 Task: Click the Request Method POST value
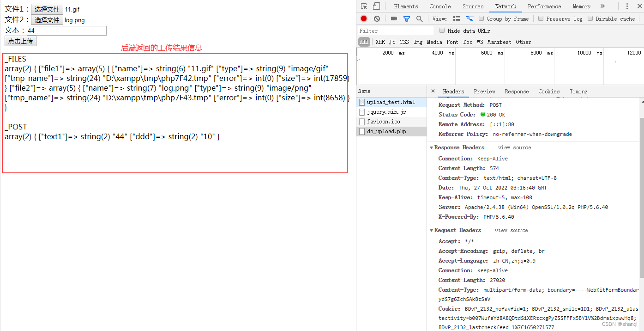coord(495,105)
